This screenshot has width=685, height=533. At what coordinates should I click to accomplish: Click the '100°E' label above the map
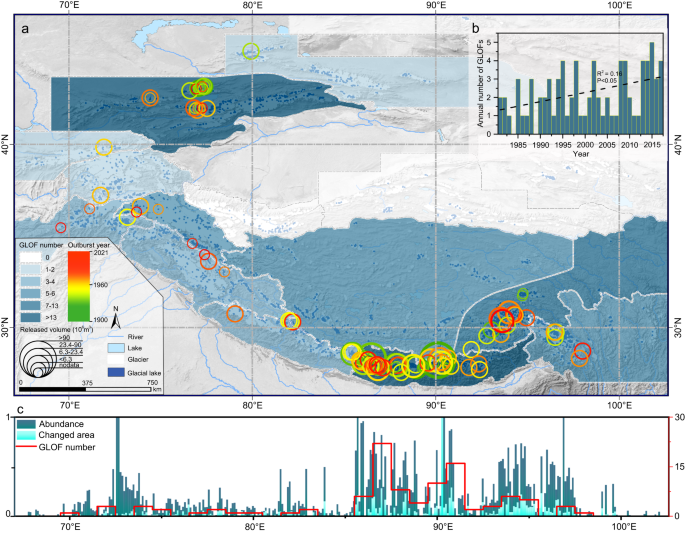coord(619,5)
